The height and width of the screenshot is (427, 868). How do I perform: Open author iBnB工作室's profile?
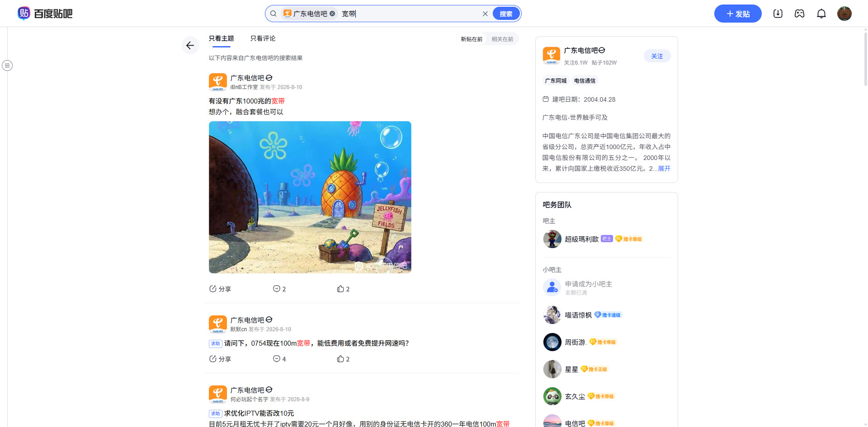[244, 87]
